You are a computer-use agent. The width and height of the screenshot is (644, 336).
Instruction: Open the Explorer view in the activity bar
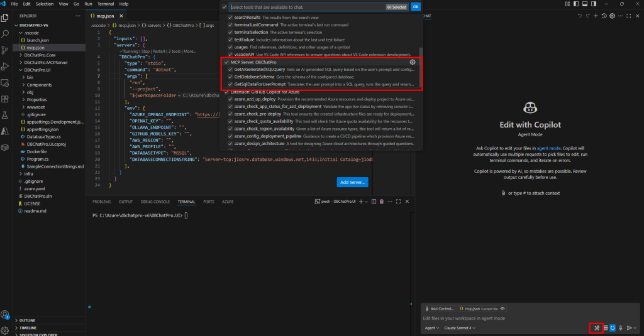pos(5,18)
